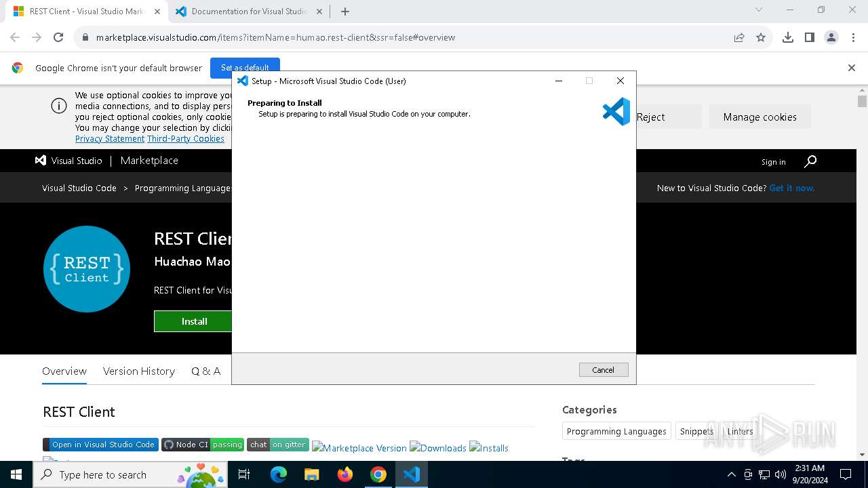Open the Windows Start menu
Image resolution: width=868 pixels, height=488 pixels.
click(16, 474)
